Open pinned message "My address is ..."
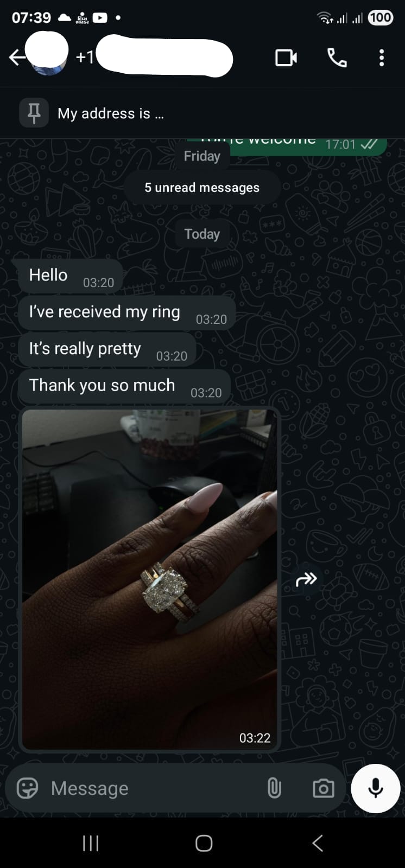Screen dimensions: 405x868 click(x=110, y=113)
